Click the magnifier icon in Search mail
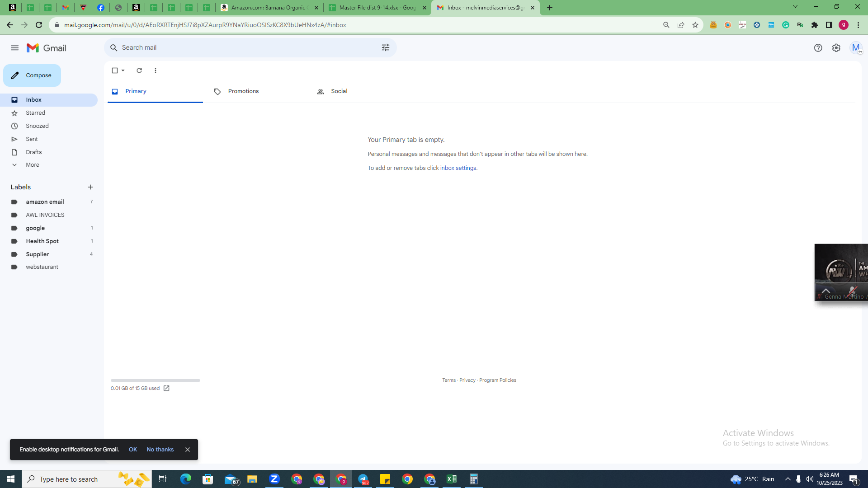868x488 pixels. (114, 47)
